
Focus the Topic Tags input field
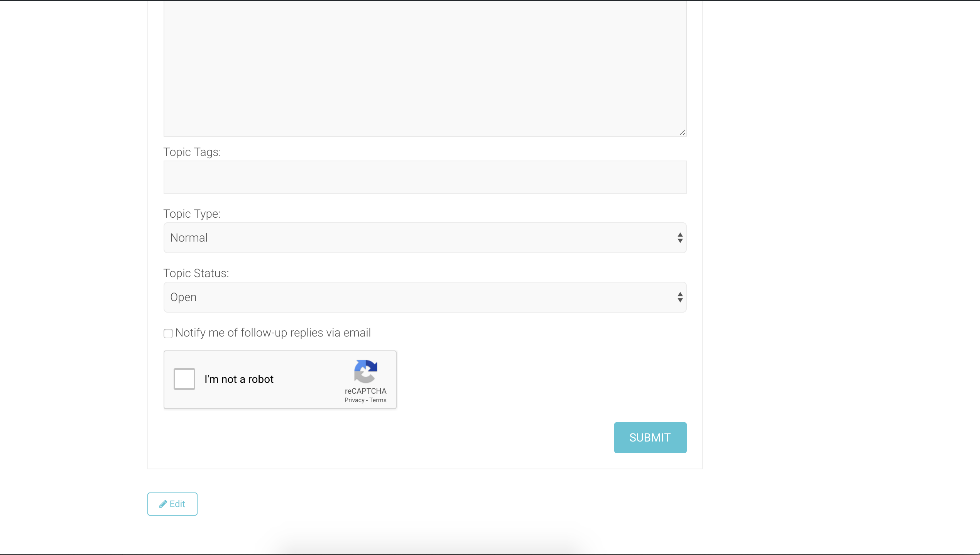(424, 177)
